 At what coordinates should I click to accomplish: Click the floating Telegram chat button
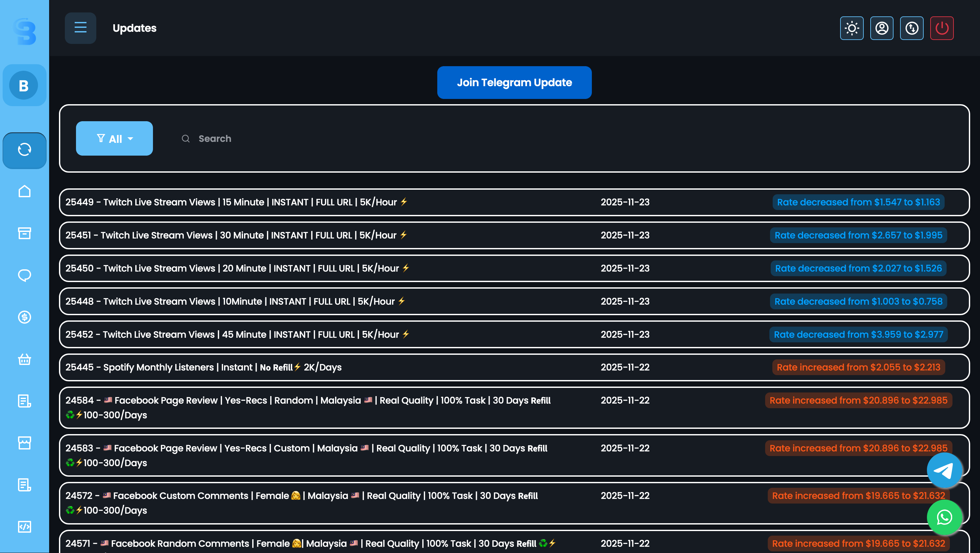[944, 470]
